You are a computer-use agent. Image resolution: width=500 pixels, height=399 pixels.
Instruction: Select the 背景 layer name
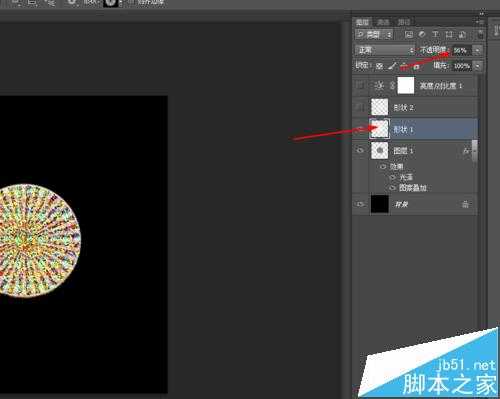pyautogui.click(x=402, y=205)
